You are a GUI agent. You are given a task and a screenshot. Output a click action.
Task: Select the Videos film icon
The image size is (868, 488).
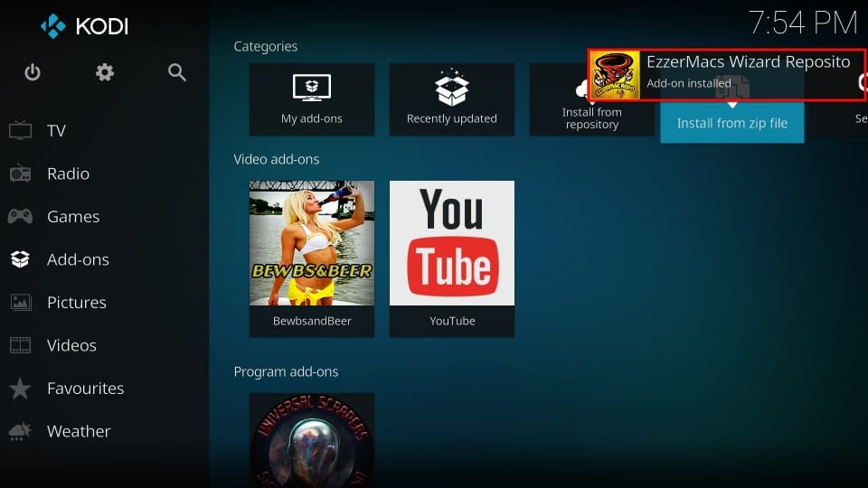pos(21,345)
